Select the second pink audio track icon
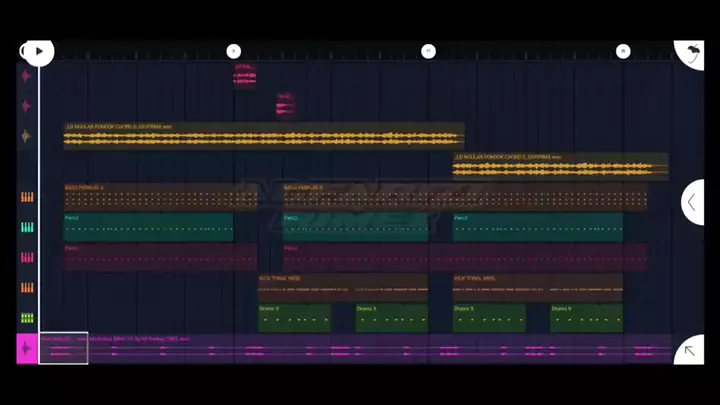The width and height of the screenshot is (720, 405). click(27, 106)
